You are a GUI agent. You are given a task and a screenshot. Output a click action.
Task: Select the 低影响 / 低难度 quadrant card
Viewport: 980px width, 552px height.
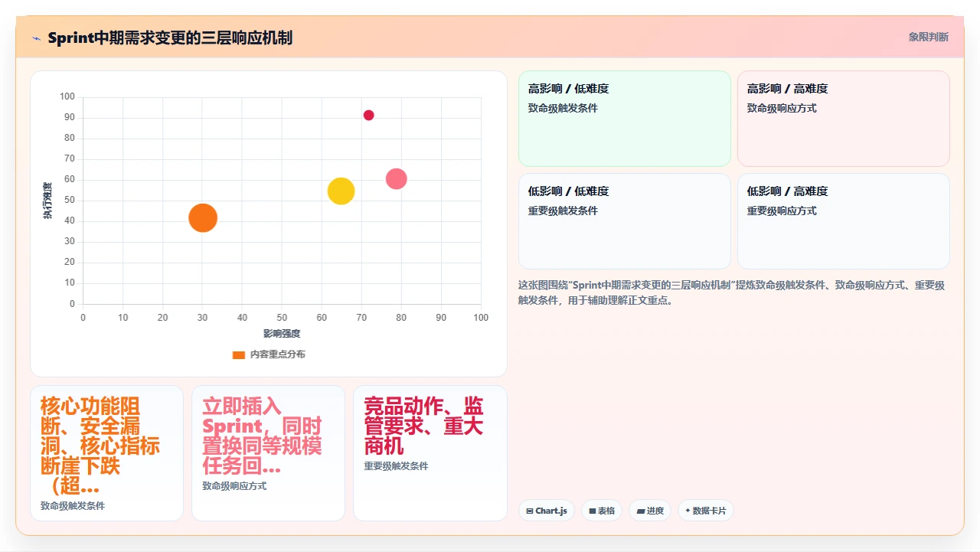click(625, 221)
